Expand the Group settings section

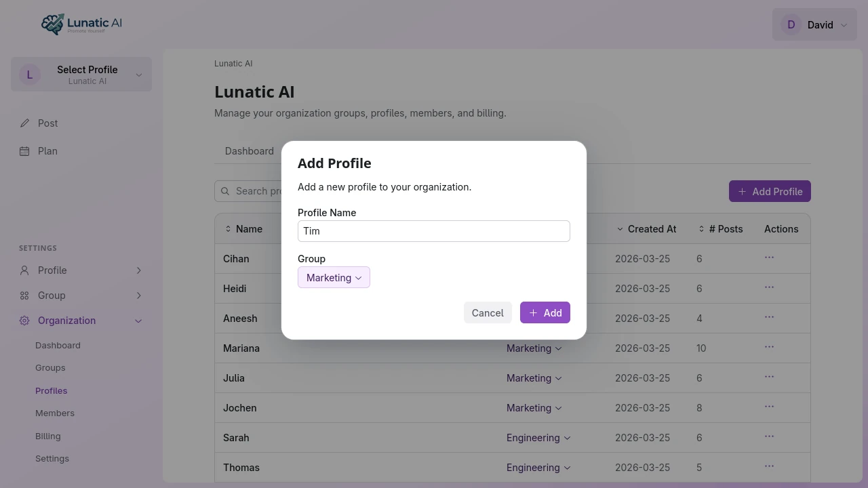(81, 295)
